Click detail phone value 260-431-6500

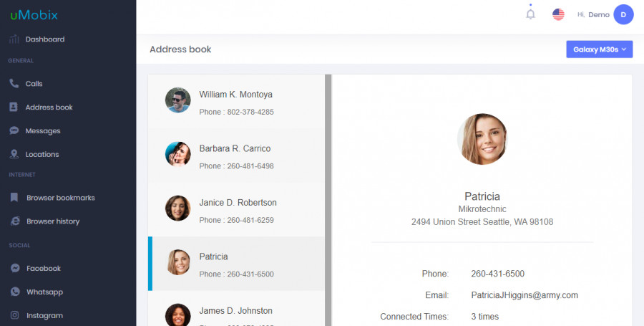pyautogui.click(x=498, y=274)
